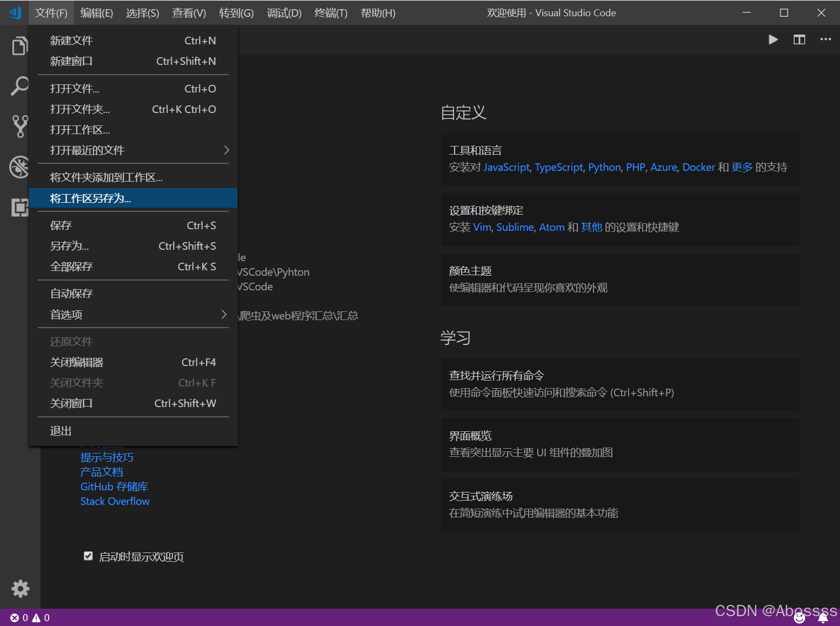Open the GitHub 存储库 link
Viewport: 840px width, 626px height.
115,487
